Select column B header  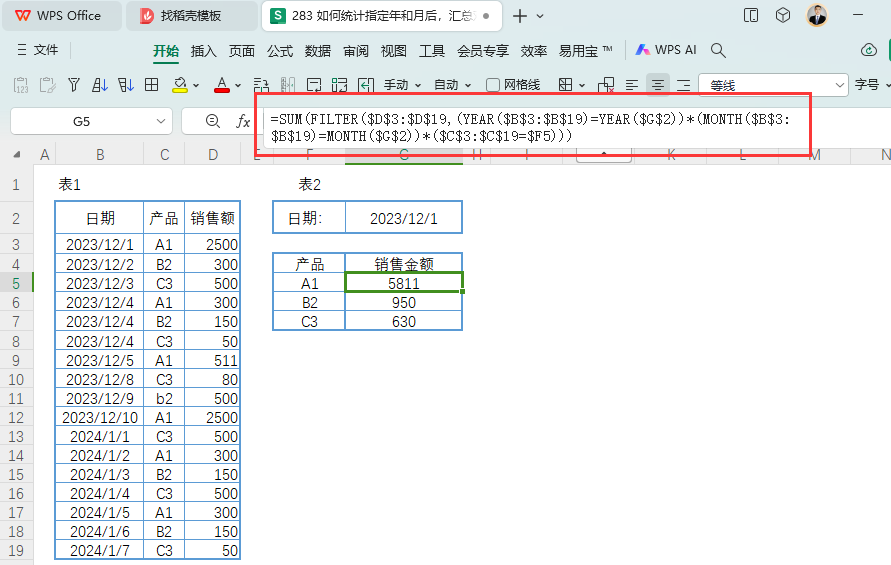(x=100, y=155)
